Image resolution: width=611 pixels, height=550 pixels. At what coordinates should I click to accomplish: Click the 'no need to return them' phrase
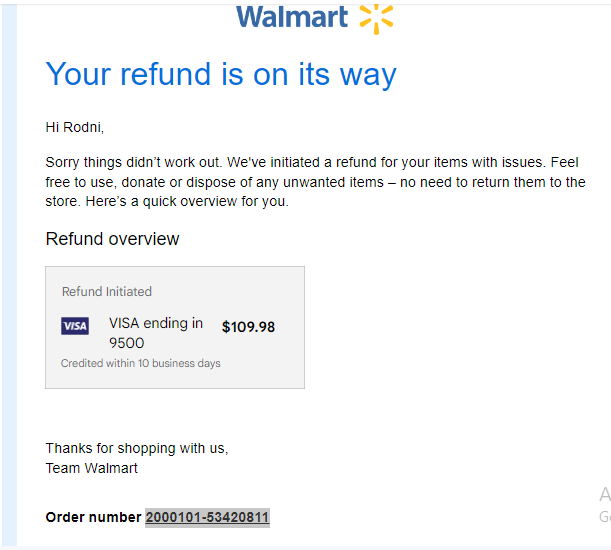click(x=472, y=182)
